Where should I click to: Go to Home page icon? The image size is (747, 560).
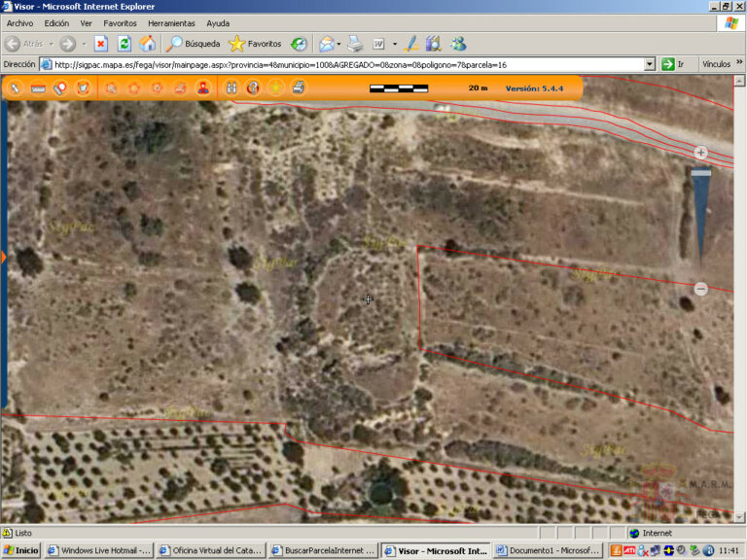[147, 44]
